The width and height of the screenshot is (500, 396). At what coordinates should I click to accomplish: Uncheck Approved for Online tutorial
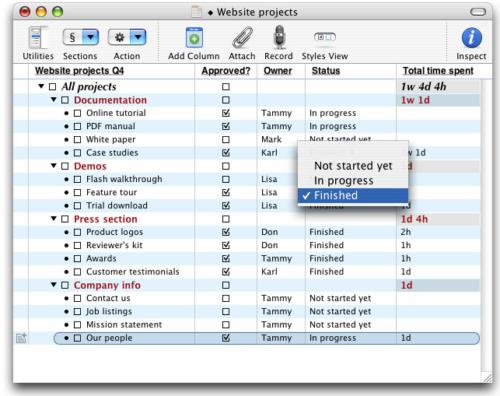[226, 113]
